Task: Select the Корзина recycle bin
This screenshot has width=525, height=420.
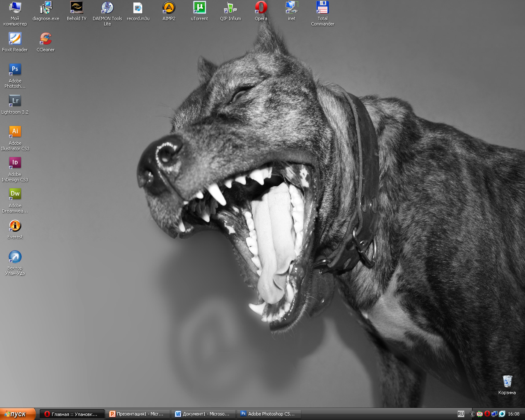Action: 507,381
